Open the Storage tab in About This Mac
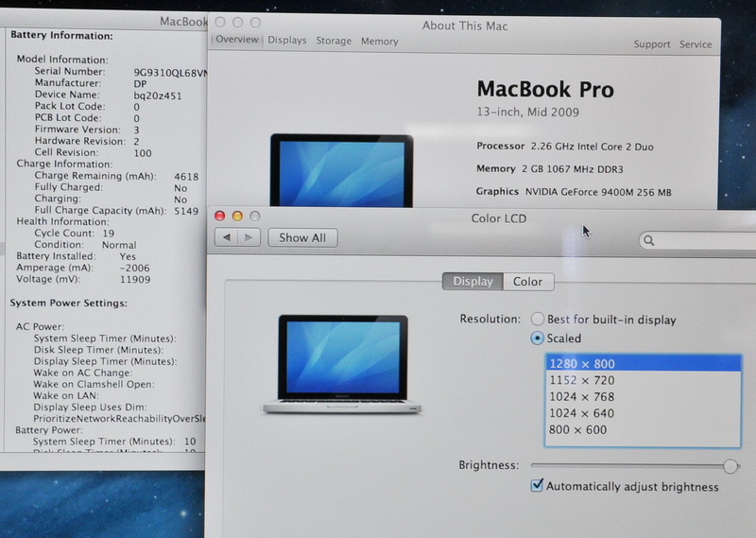Image resolution: width=756 pixels, height=538 pixels. (334, 41)
